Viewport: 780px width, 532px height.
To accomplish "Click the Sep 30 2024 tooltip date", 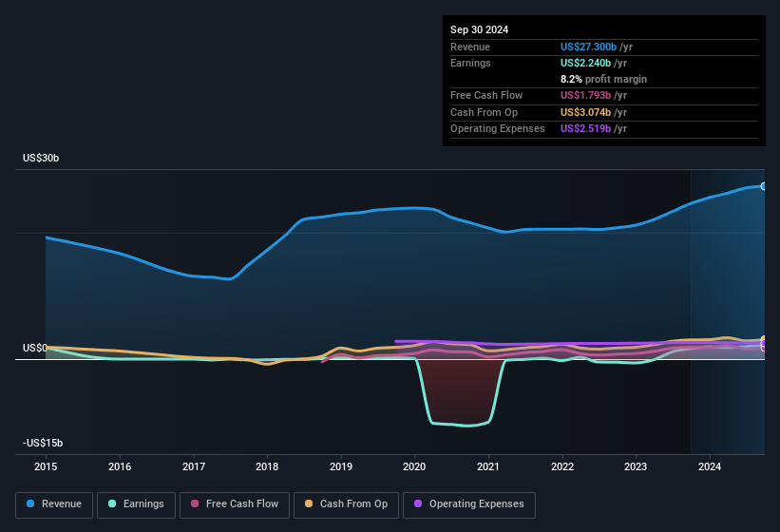I will click(479, 29).
